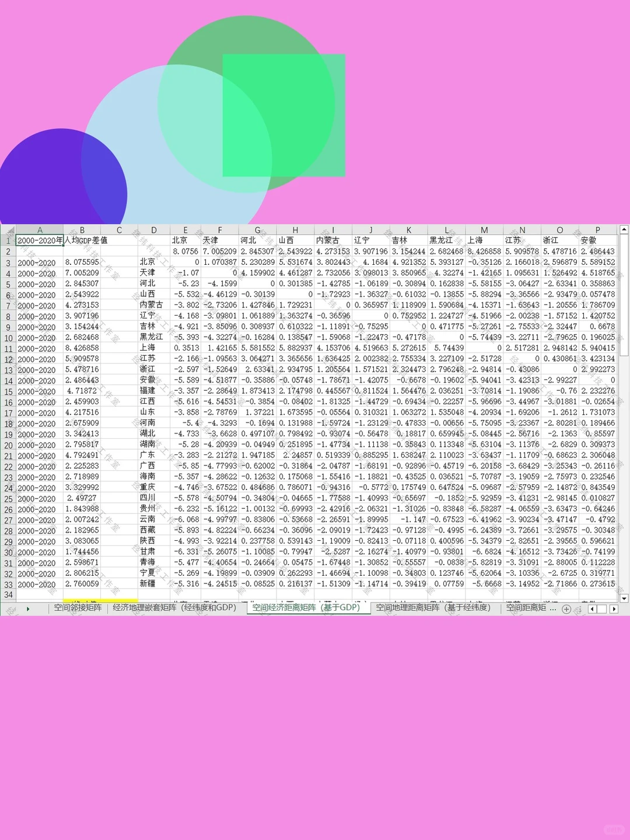Viewport: 630px width, 840px height.
Task: Select row 25 header
Action: click(x=8, y=499)
